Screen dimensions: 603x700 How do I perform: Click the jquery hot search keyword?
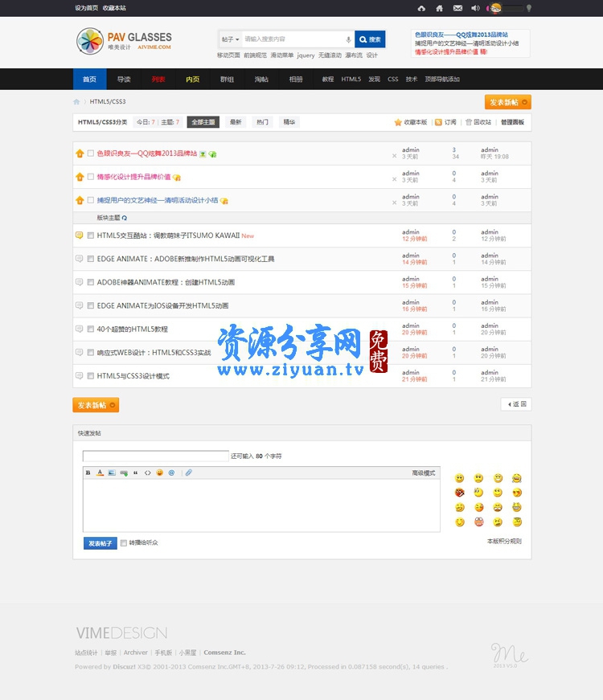coord(306,55)
